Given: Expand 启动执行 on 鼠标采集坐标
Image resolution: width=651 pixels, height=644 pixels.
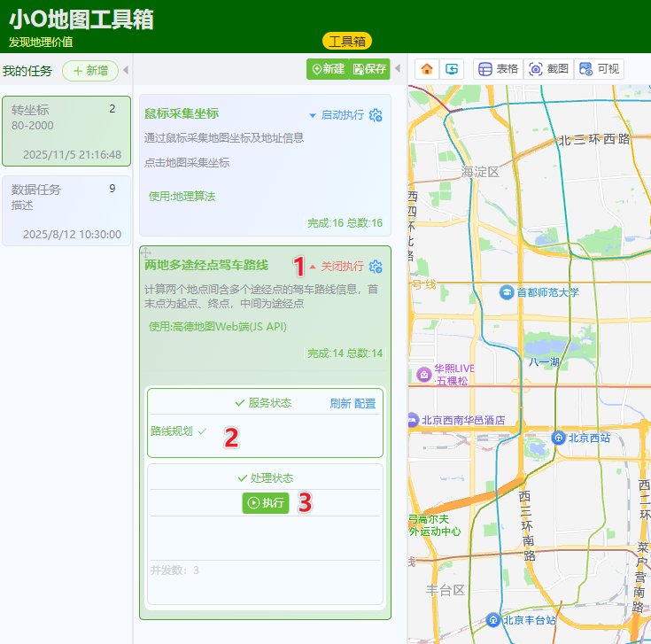Looking at the screenshot, I should tap(337, 115).
